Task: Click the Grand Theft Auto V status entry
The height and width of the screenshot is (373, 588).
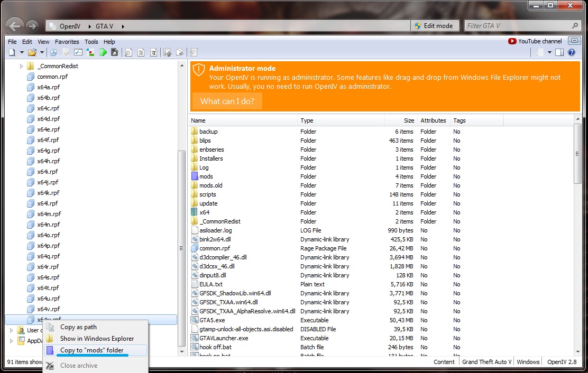Action: 486,362
